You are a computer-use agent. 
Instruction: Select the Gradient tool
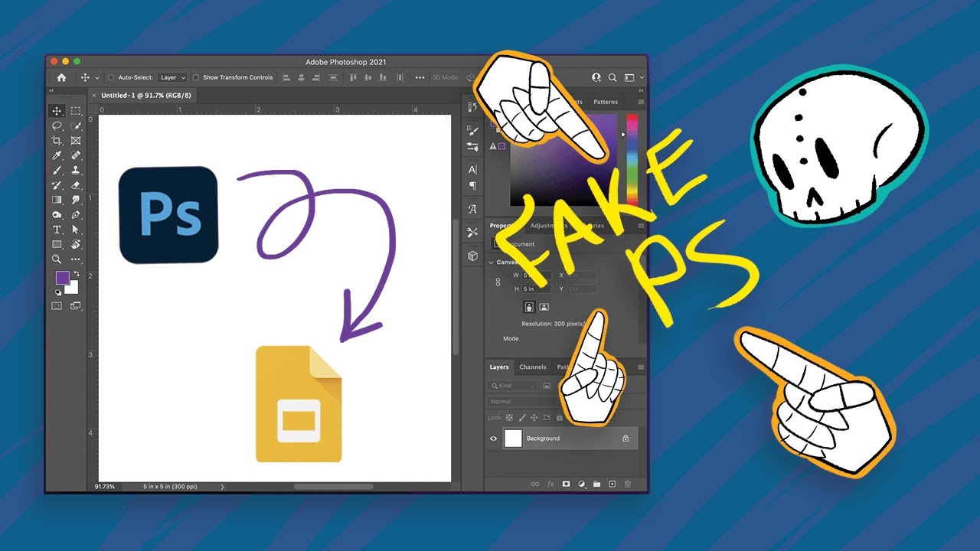point(57,200)
